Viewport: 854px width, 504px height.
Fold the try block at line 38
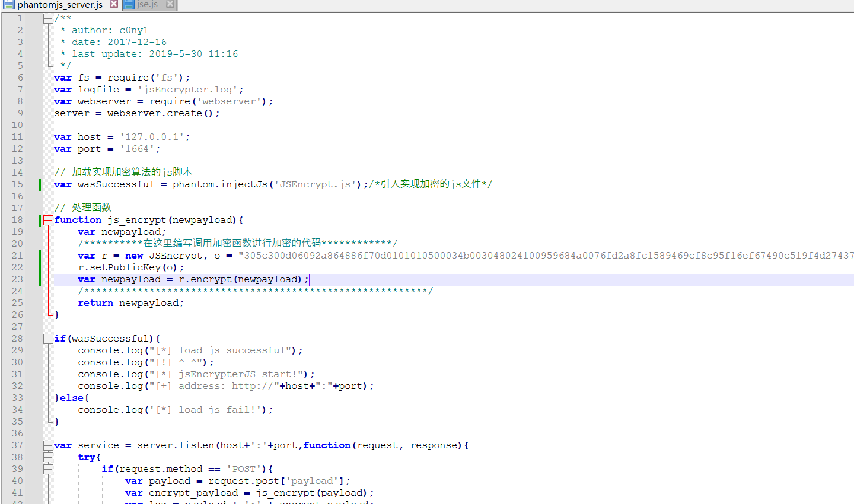coord(48,457)
